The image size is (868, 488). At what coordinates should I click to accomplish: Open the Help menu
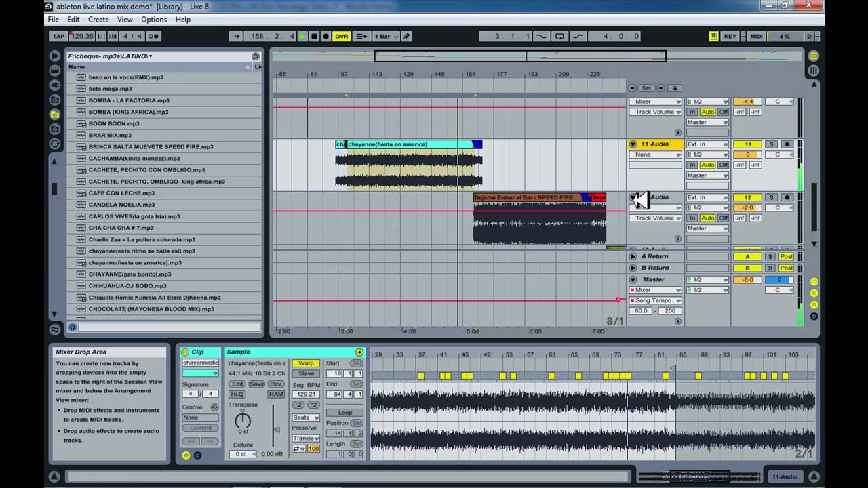pyautogui.click(x=183, y=20)
